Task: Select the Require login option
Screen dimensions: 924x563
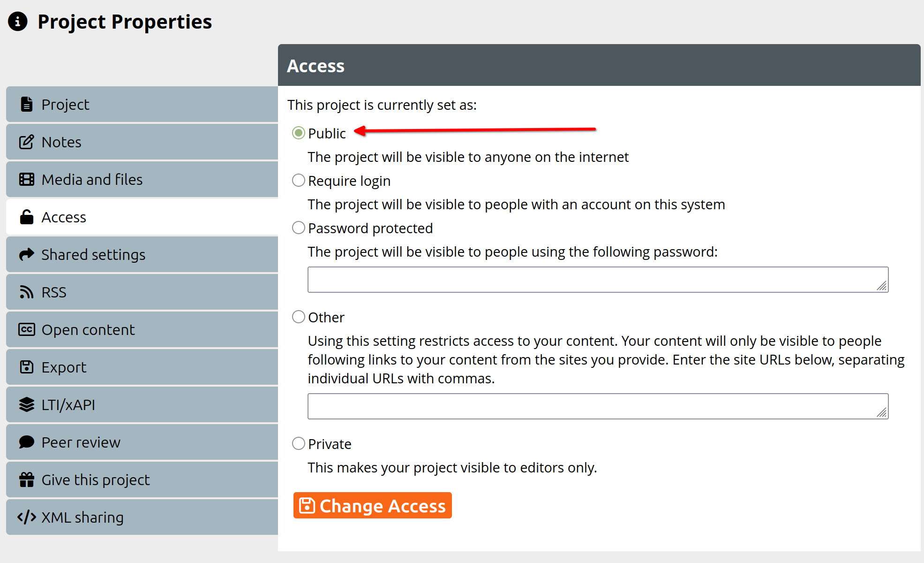Action: point(299,181)
